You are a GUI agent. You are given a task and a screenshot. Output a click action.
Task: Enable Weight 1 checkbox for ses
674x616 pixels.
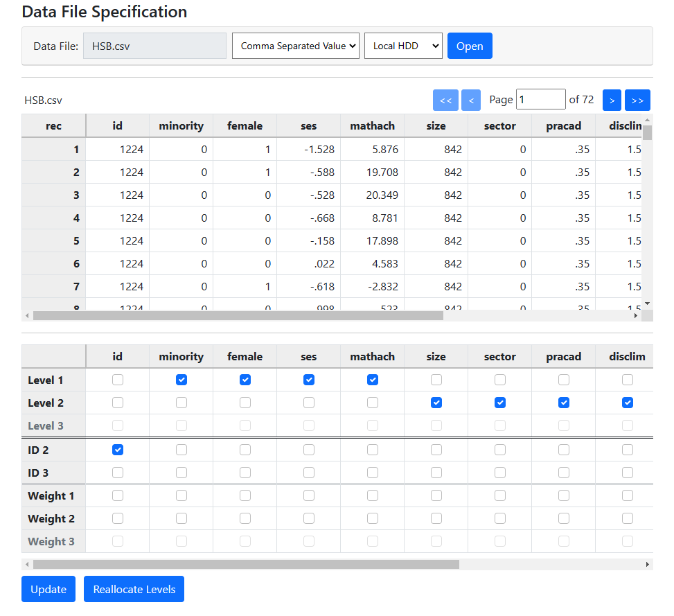point(309,495)
